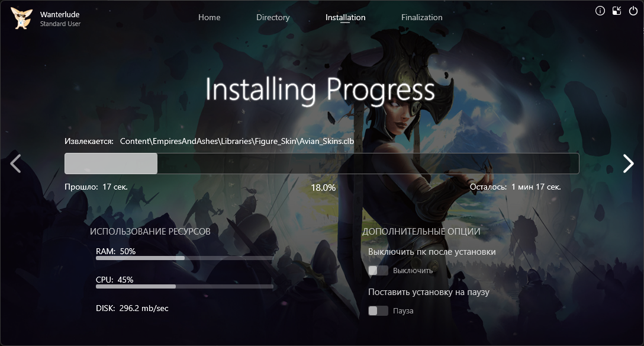Click the 18.0% progress percentage
This screenshot has width=644, height=346.
coord(323,187)
